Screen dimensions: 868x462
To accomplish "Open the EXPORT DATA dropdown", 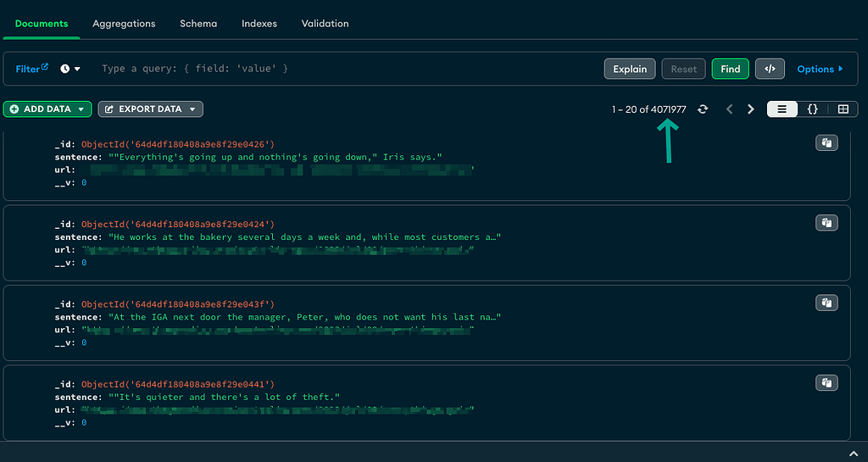I will tap(150, 109).
